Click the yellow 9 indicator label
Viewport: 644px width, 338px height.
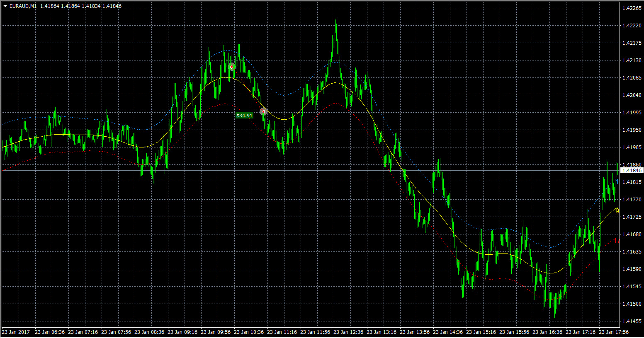617,211
